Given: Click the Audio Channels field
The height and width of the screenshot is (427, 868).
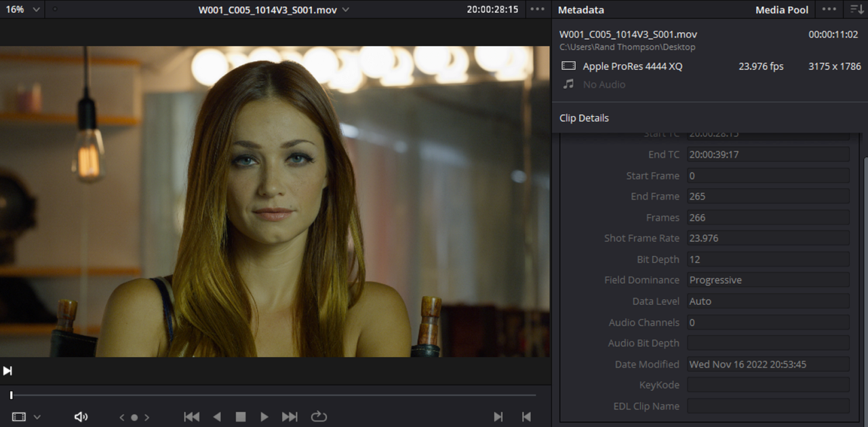Looking at the screenshot, I should coord(768,322).
